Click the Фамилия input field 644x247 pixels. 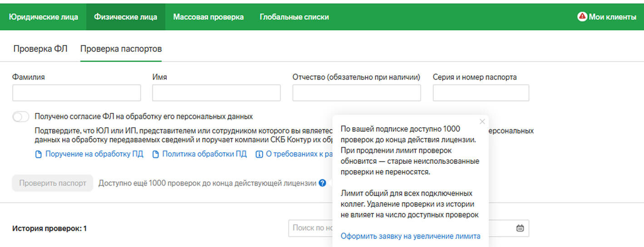76,93
